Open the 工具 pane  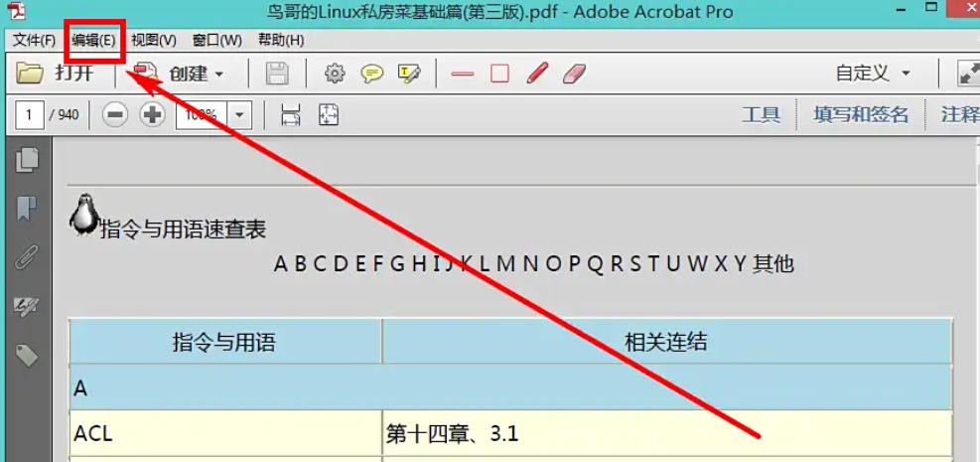762,115
